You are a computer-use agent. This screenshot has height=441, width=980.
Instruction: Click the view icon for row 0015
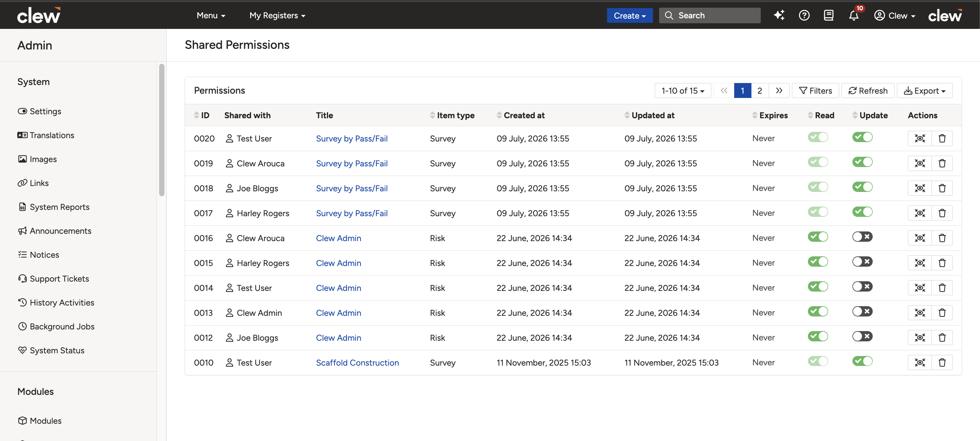(x=920, y=263)
